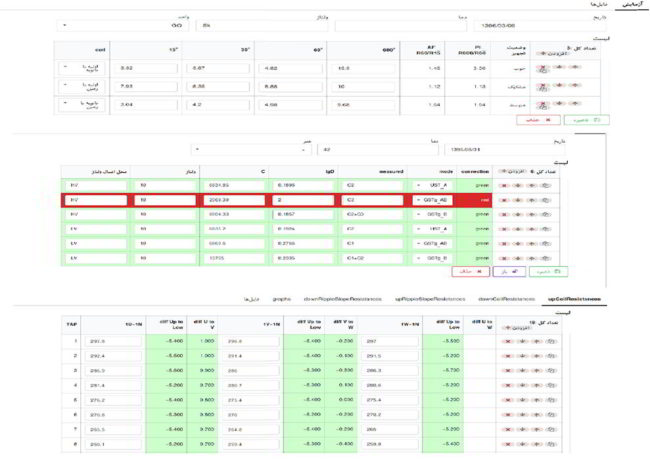650x460 pixels.
Task: Open the graphs tab
Action: (x=282, y=298)
